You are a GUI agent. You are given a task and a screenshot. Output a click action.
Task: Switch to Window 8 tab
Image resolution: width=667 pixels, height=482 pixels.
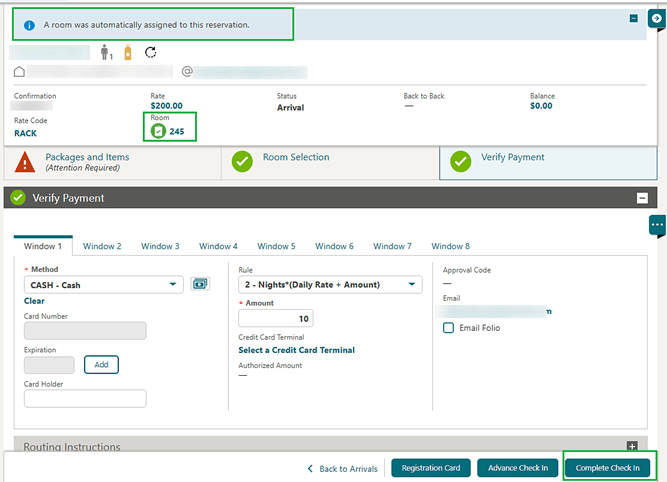tap(450, 246)
